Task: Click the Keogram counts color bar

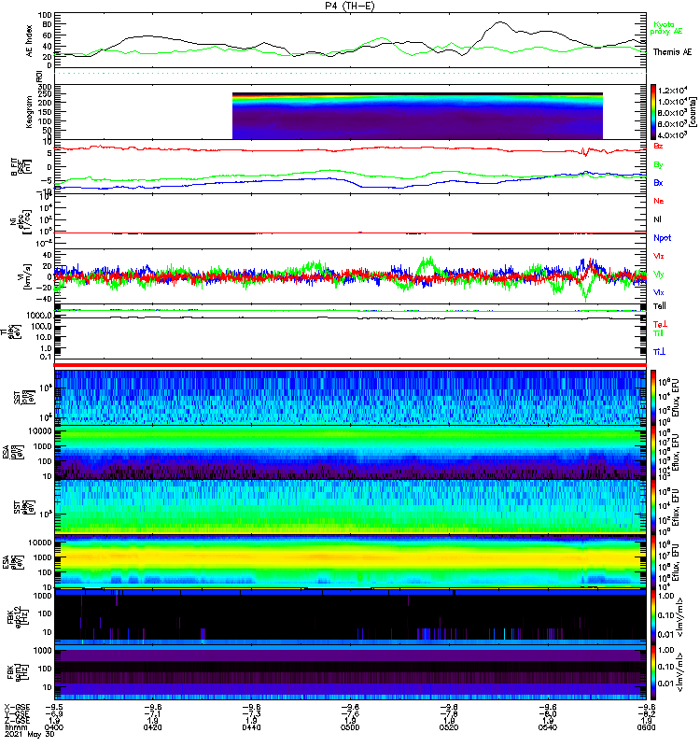Action: tap(654, 112)
